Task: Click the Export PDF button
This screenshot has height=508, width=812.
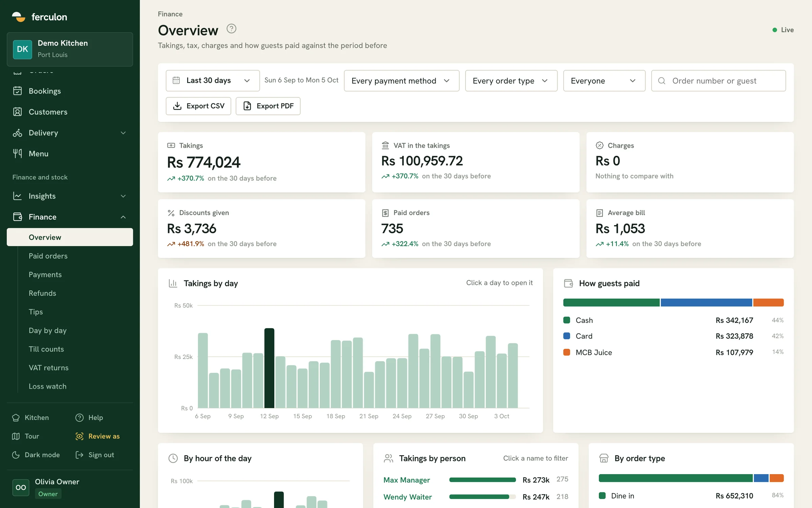Action: click(x=268, y=106)
